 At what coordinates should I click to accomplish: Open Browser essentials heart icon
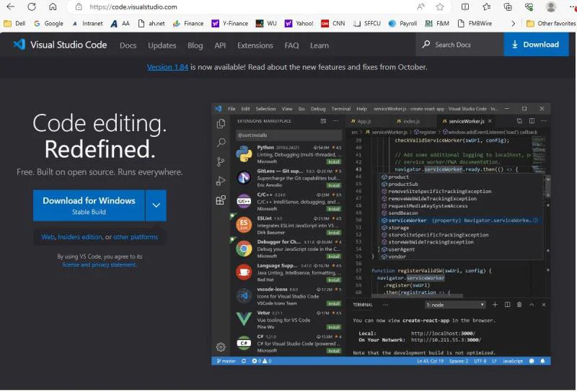point(529,6)
